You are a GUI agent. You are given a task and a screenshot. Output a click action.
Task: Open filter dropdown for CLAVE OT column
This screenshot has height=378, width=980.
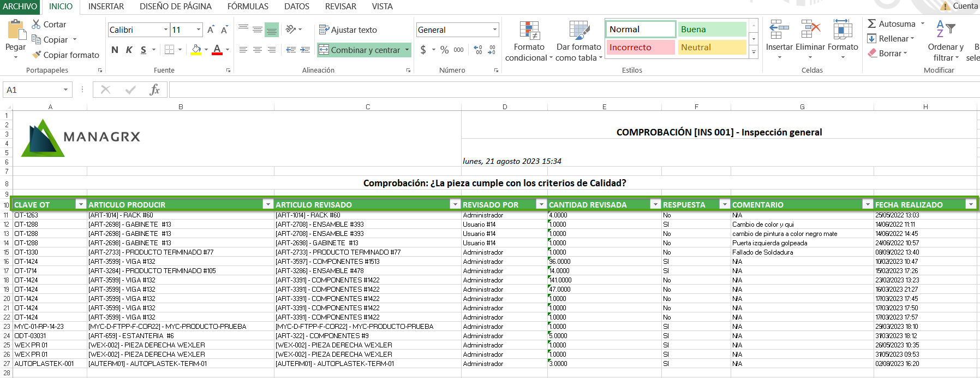[x=81, y=204]
